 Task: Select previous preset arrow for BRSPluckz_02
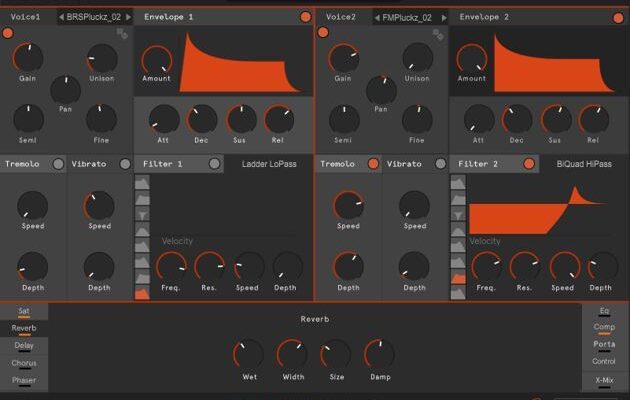click(59, 17)
